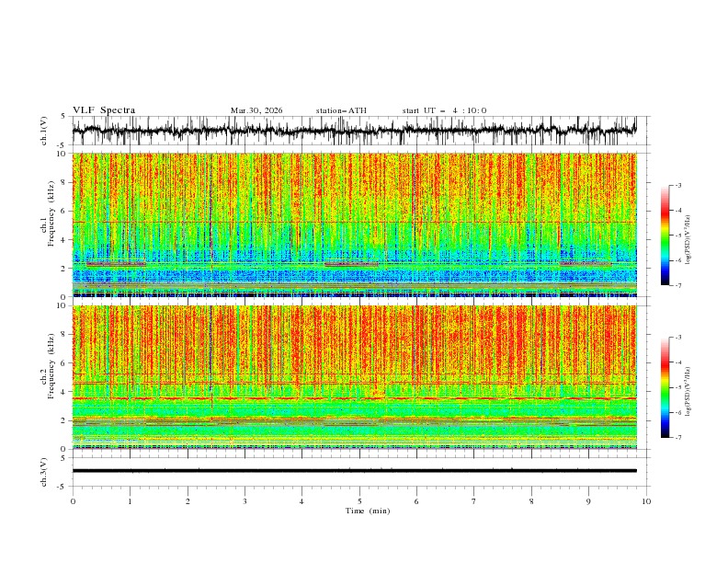Viewport: 728px width, 563px height.
Task: Click the ch.1 frequency axis 8 kHz tick label
Action: [x=63, y=182]
